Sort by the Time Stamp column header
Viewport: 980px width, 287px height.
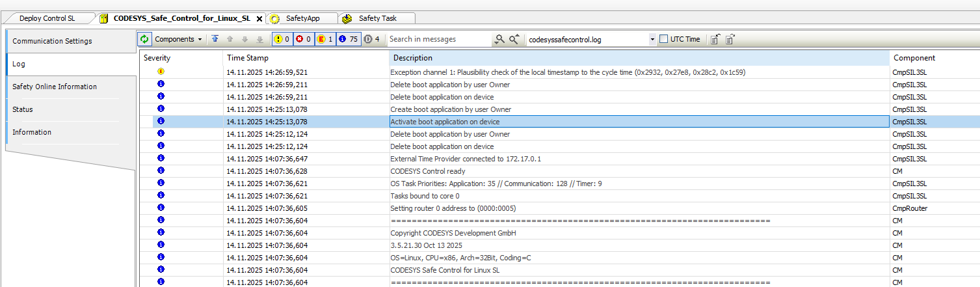(306, 58)
